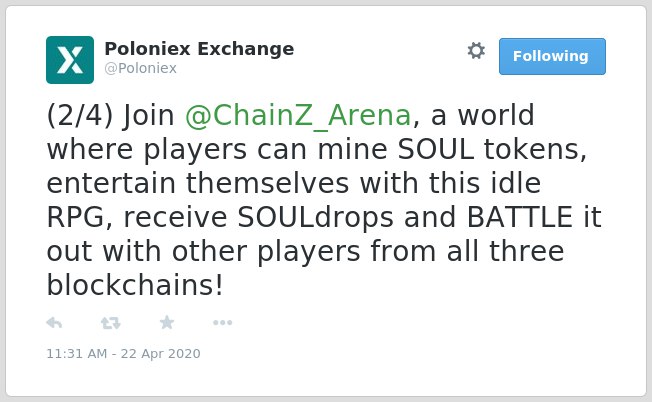Click the word SOULdrops in the tweet
The width and height of the screenshot is (652, 402).
316,218
